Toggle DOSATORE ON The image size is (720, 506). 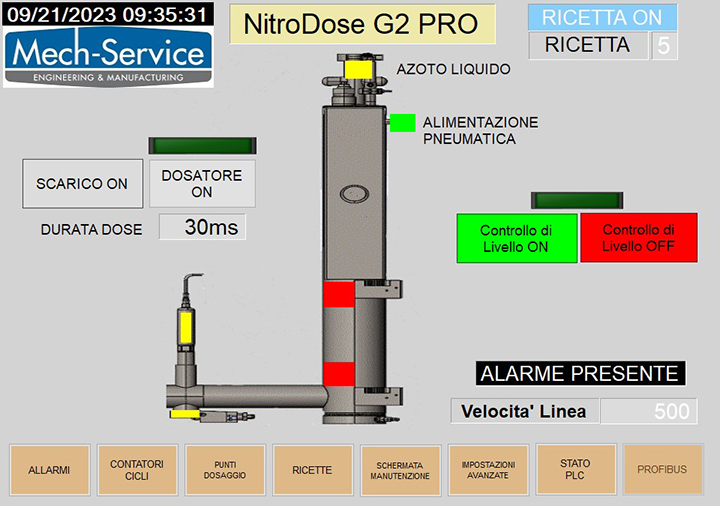[x=202, y=183]
